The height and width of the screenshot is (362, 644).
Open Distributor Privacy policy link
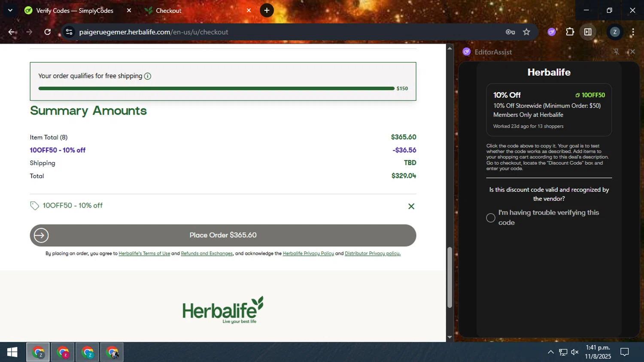[x=373, y=253]
